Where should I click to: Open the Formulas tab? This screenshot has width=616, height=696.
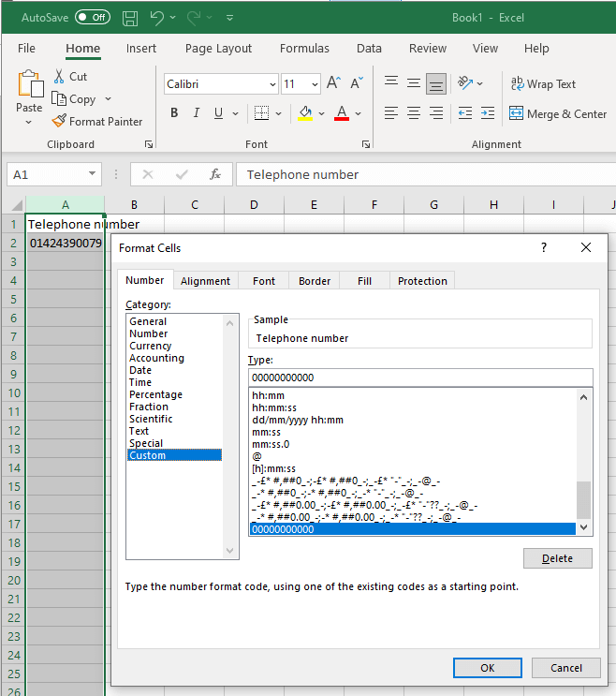coord(304,48)
